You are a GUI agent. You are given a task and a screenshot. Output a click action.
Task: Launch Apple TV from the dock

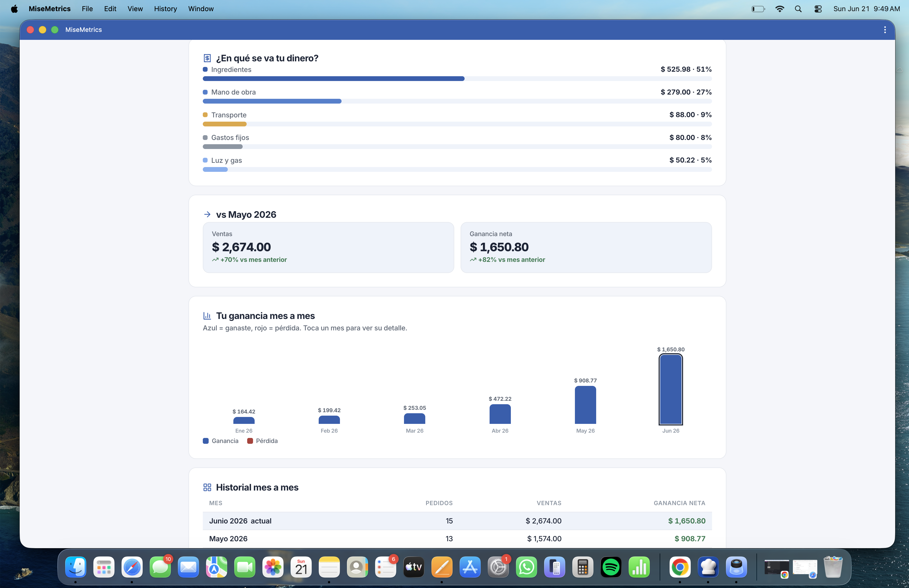[414, 567]
